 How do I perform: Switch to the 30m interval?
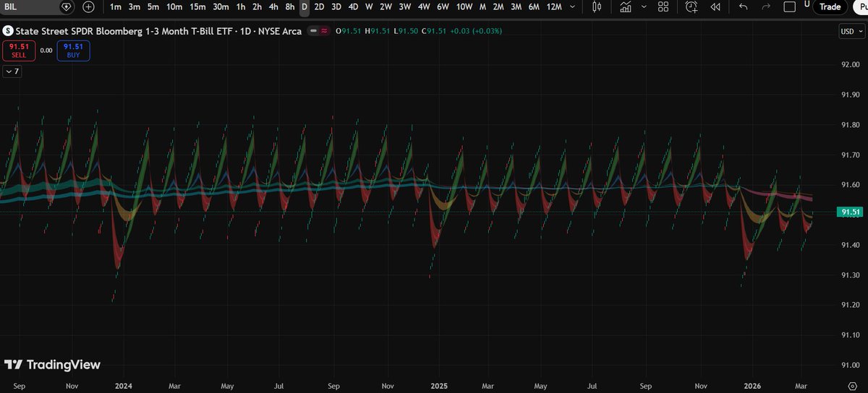click(x=221, y=7)
